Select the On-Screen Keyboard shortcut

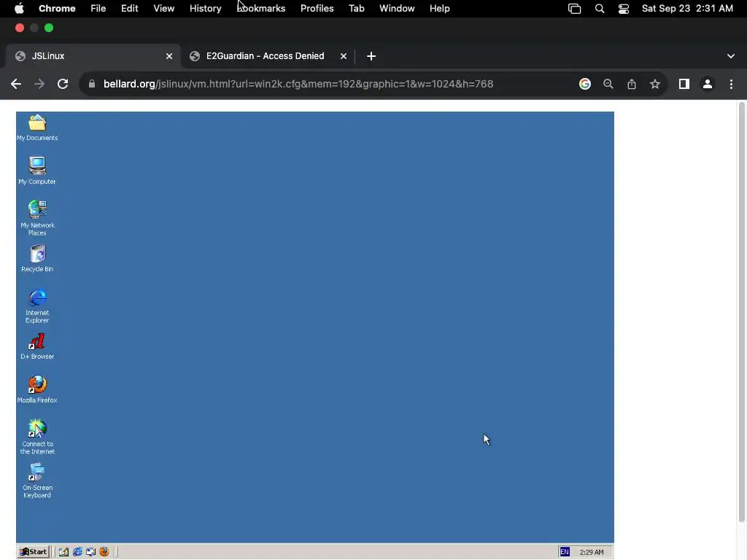click(37, 481)
